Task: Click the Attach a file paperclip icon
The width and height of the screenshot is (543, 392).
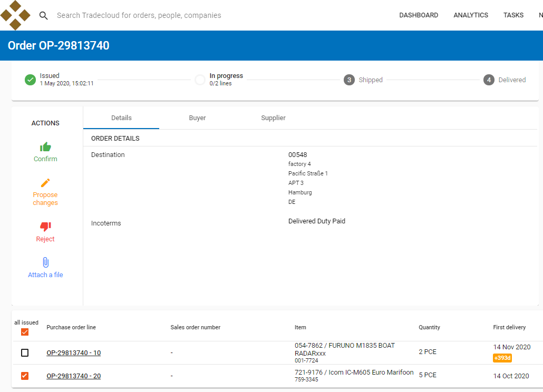Action: pos(45,262)
